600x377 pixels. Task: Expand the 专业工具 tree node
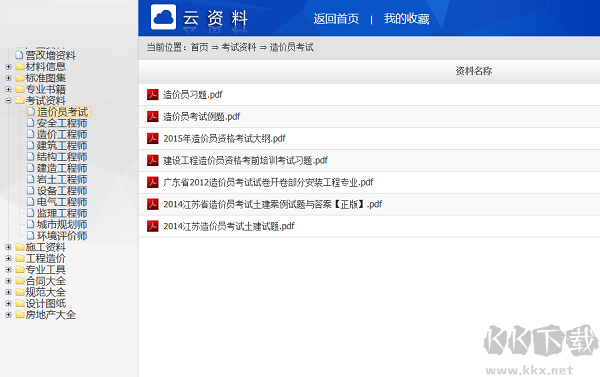8,269
